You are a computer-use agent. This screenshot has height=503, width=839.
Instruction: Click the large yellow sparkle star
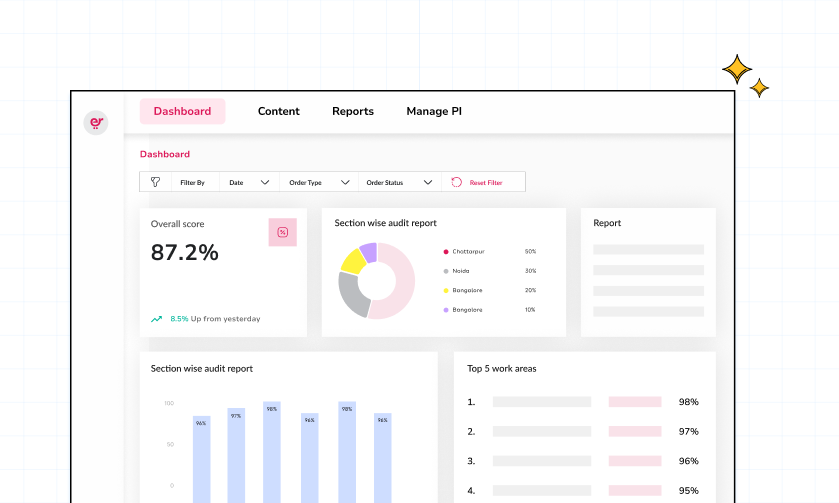click(737, 69)
